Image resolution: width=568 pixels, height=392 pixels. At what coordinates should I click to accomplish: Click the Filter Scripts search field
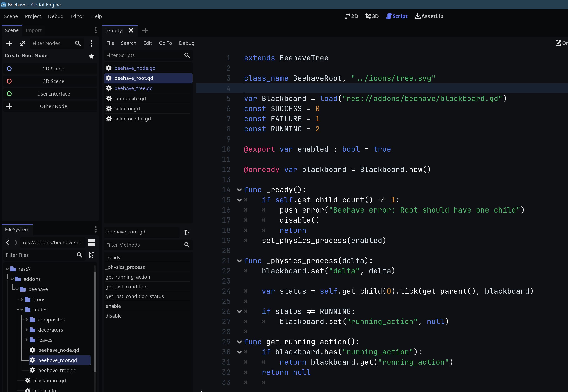[x=144, y=56]
